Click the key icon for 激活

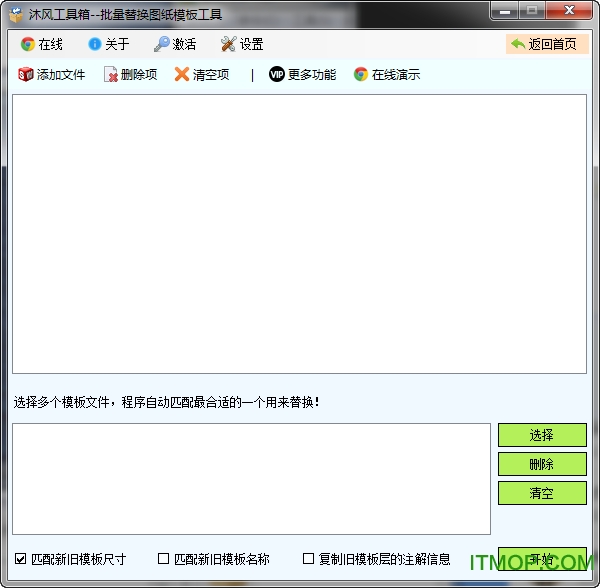tap(161, 44)
